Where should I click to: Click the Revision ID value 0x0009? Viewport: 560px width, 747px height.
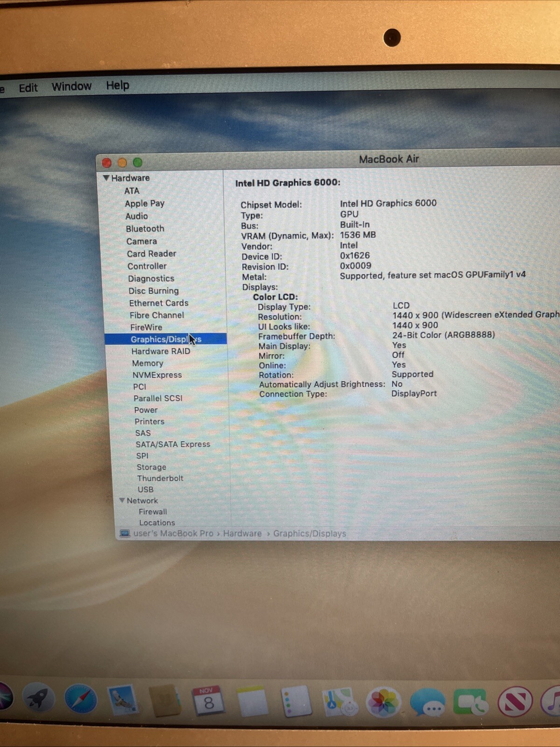355,266
